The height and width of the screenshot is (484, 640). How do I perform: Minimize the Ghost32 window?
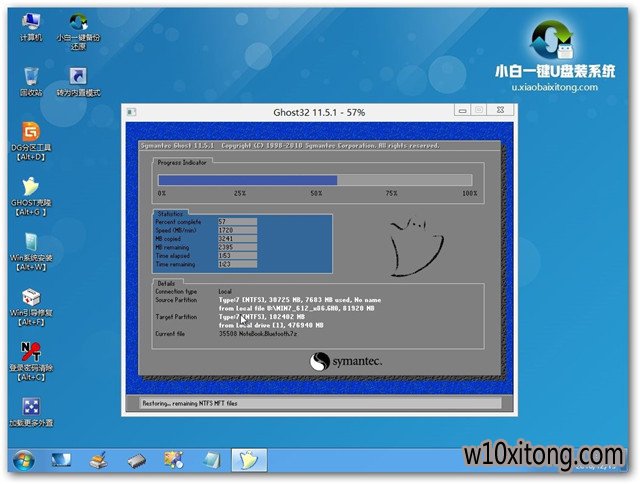coord(462,110)
